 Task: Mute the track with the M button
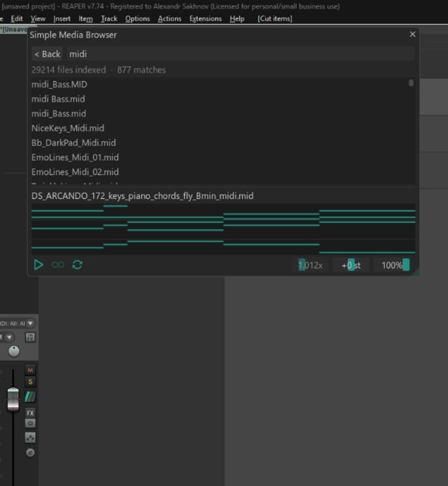tap(30, 370)
